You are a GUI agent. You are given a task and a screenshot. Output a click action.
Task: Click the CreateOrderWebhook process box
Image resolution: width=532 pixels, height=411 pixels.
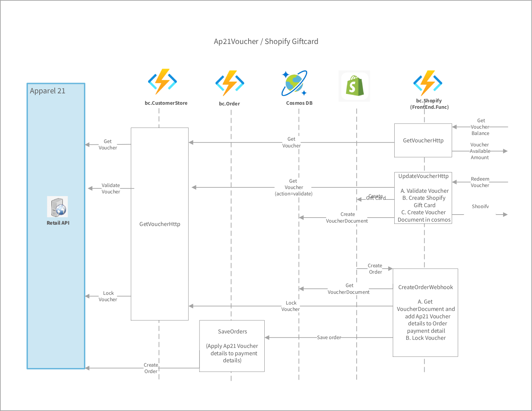point(426,313)
